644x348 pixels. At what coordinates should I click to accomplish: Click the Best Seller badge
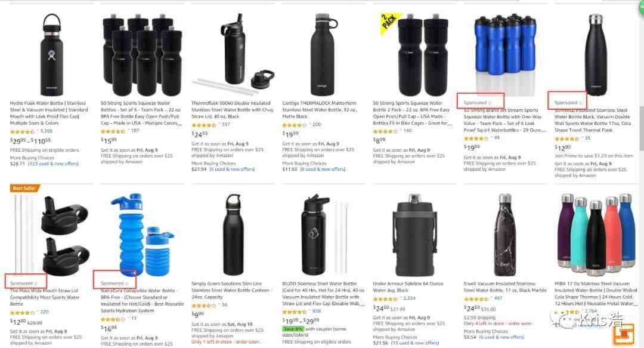click(24, 188)
